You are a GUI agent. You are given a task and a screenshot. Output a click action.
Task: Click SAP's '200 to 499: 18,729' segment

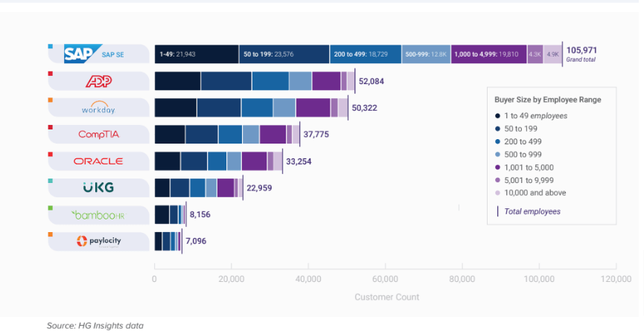(x=365, y=54)
